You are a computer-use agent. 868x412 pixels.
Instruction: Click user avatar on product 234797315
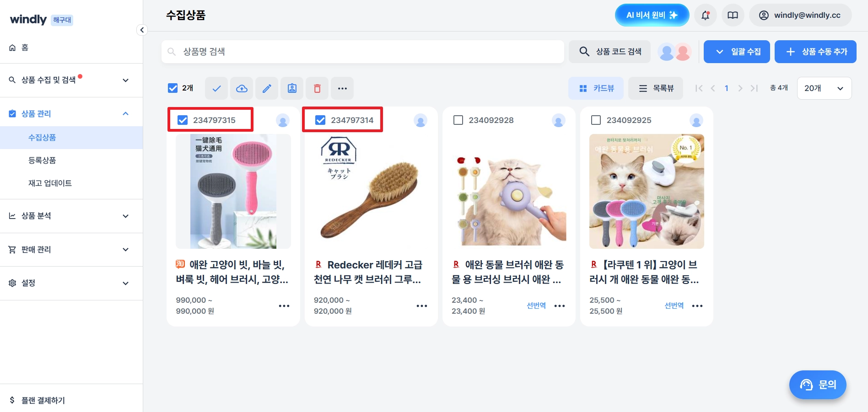(x=283, y=121)
